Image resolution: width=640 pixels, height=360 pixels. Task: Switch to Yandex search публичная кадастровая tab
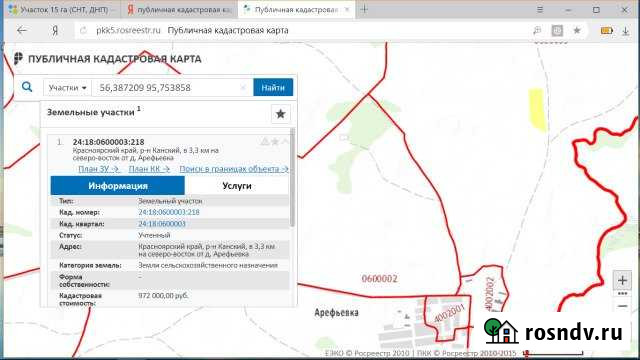point(180,9)
